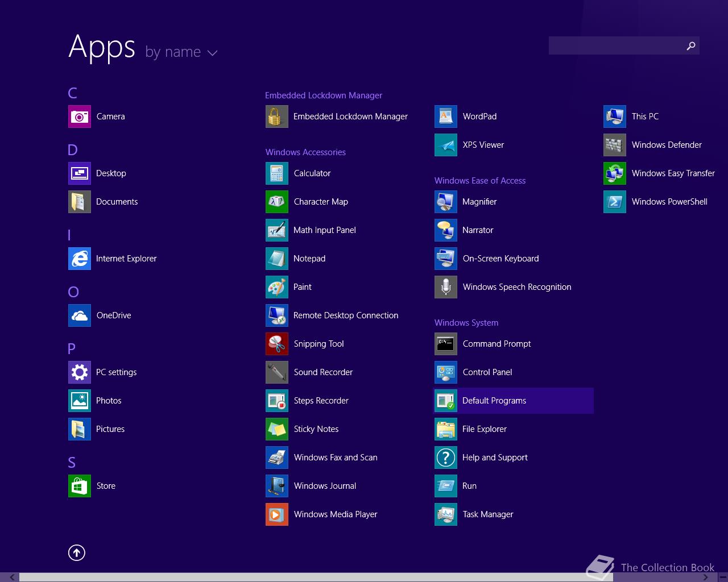The image size is (728, 582).
Task: Click the scrollbar right arrow
Action: [x=706, y=577]
